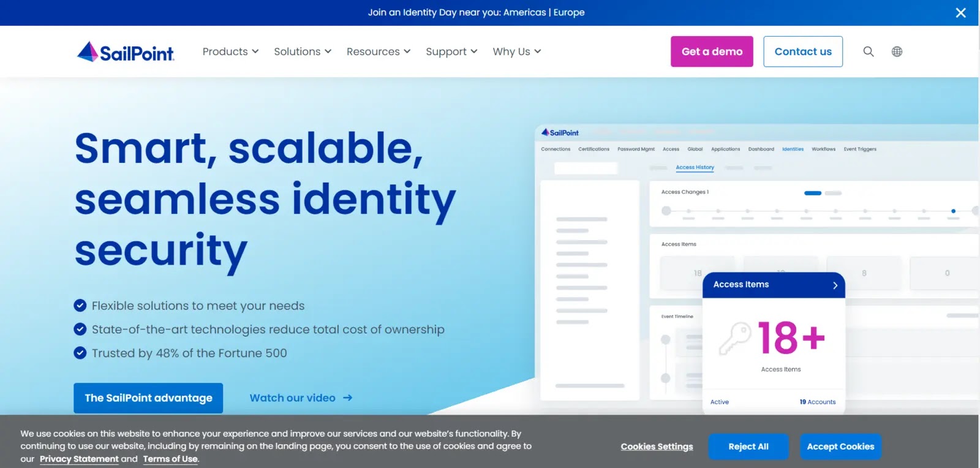The height and width of the screenshot is (468, 980).
Task: Open the Terms of Use link
Action: pos(170,459)
